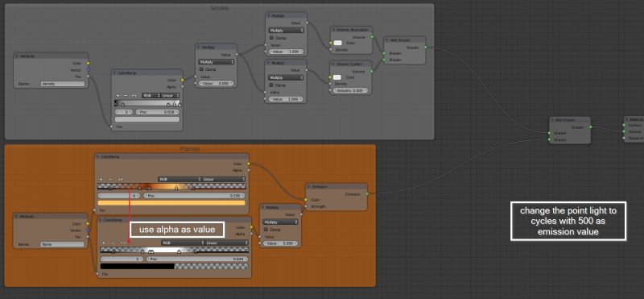Click the Emission node Strength input socket

[306, 206]
